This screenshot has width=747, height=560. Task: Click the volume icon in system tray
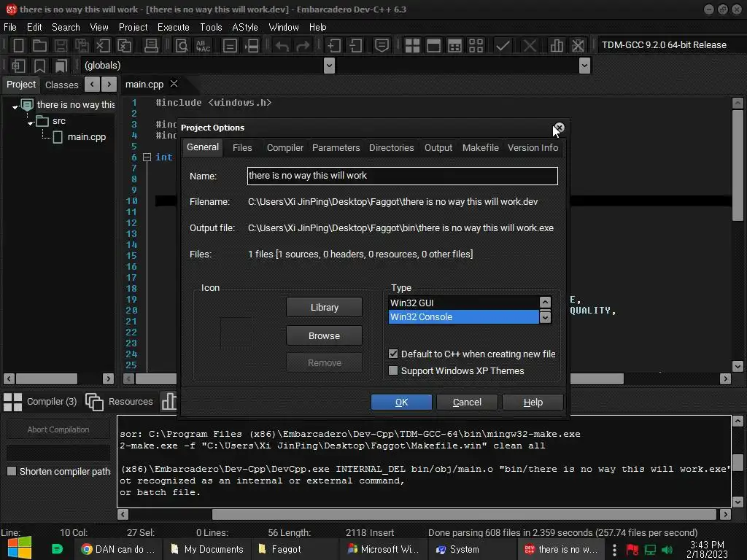[667, 550]
